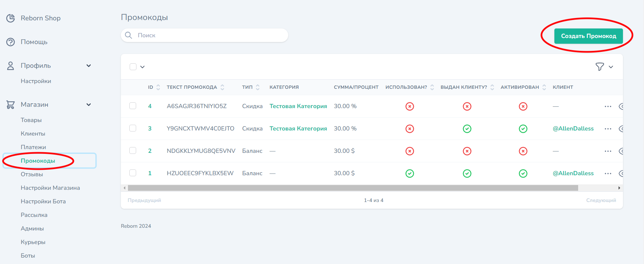Viewport: 644px width, 264px height.
Task: View promo code 1 via eye icon
Action: coord(621,174)
